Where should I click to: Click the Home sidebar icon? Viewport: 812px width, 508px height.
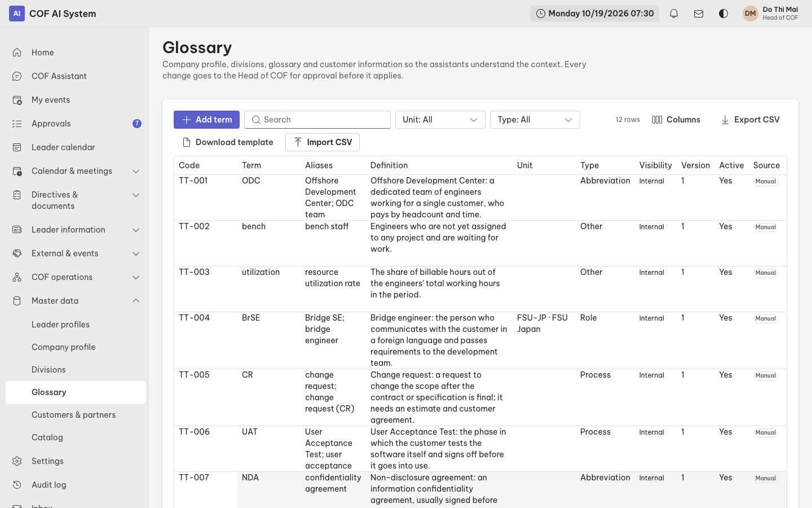click(17, 52)
